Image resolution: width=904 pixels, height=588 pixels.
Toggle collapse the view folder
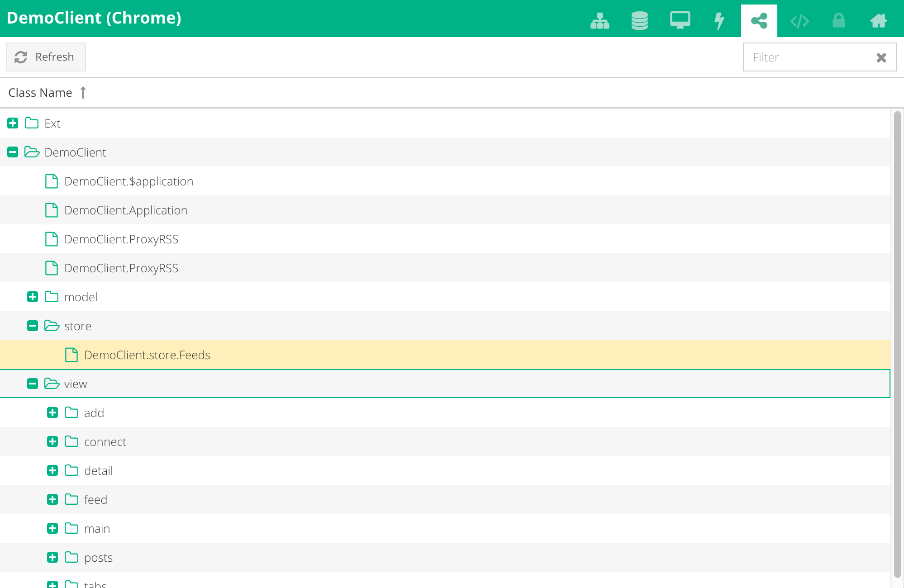[x=32, y=384]
